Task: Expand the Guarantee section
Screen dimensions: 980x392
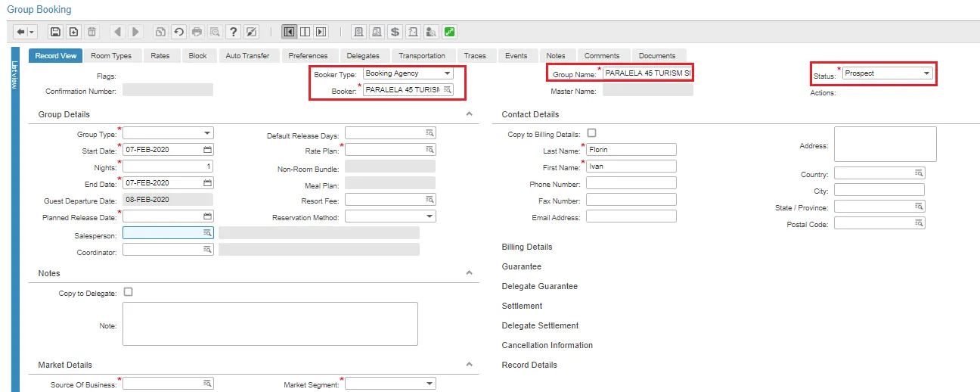Action: click(522, 266)
